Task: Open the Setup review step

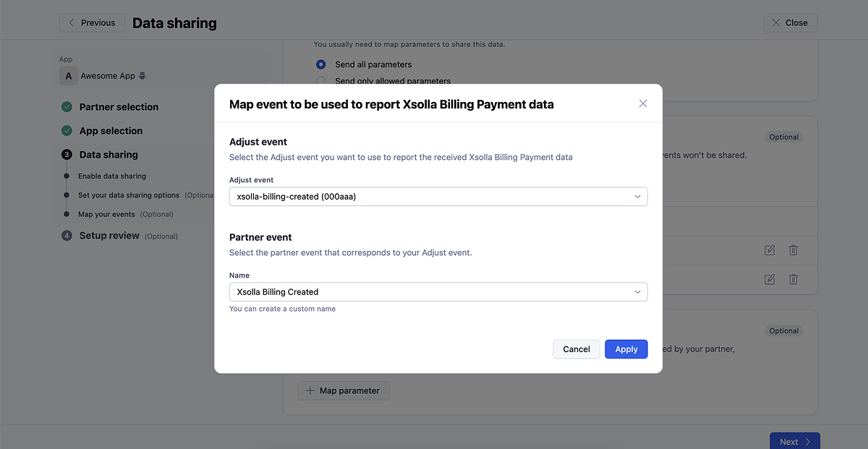Action: (109, 236)
